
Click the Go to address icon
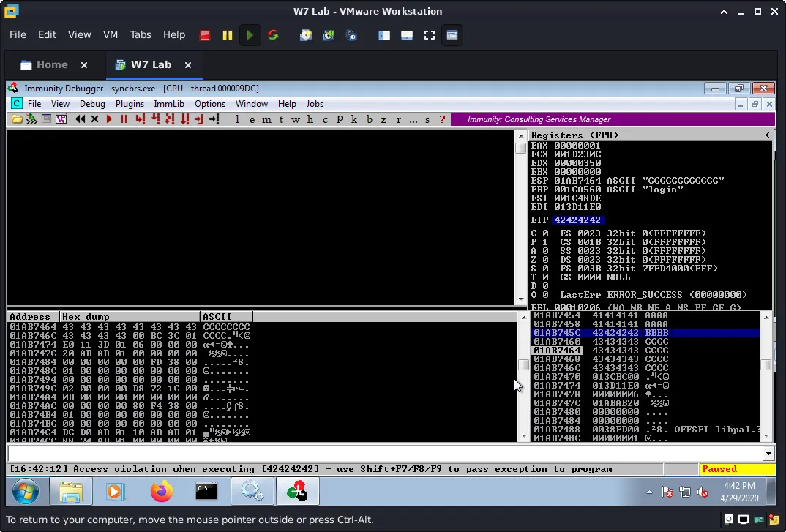tap(214, 119)
